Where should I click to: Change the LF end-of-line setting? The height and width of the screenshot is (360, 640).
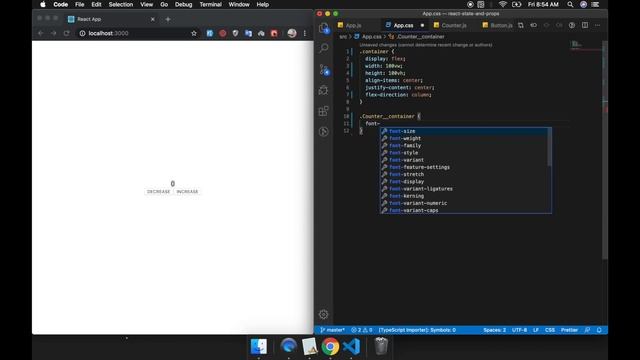(x=536, y=330)
